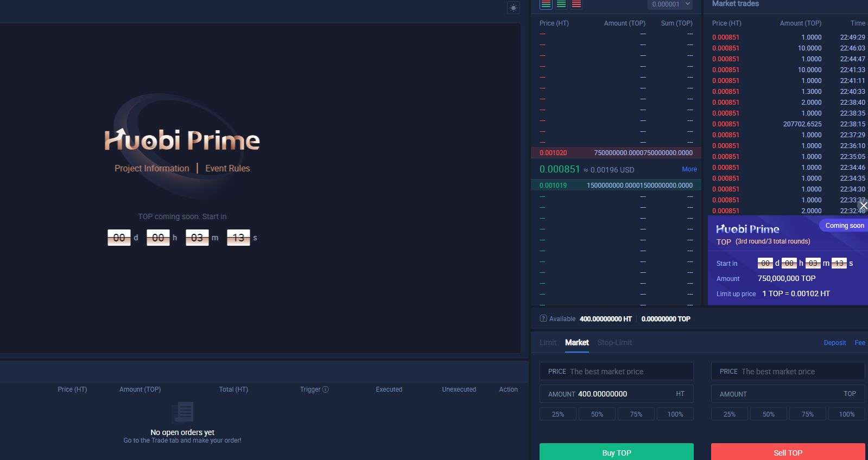Click the Action column header in orders table
The height and width of the screenshot is (460, 868).
509,389
